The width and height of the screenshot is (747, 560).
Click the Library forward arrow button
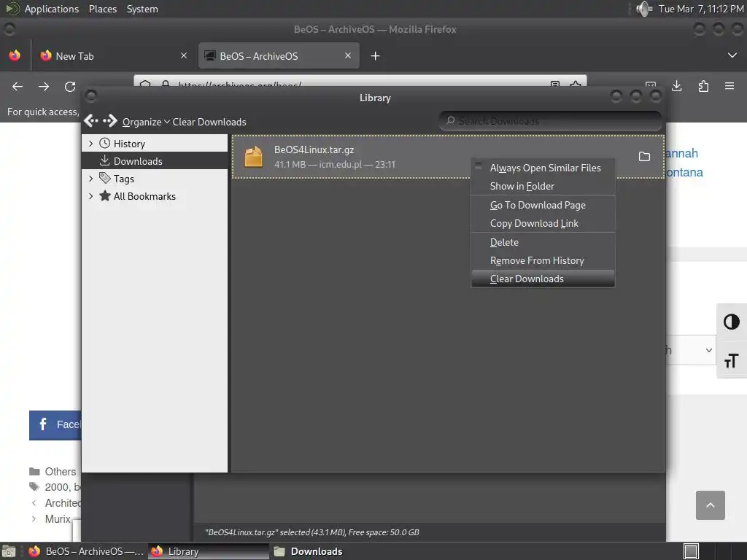pyautogui.click(x=110, y=122)
